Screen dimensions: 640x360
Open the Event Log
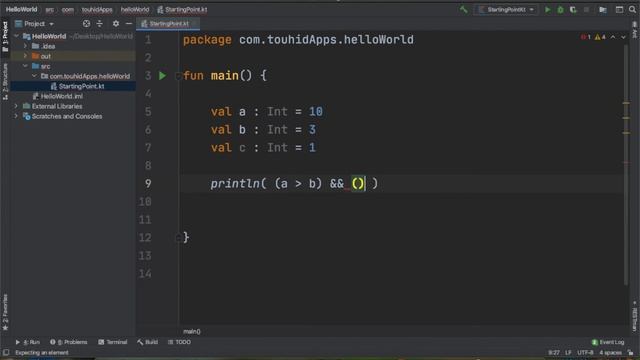[608, 342]
